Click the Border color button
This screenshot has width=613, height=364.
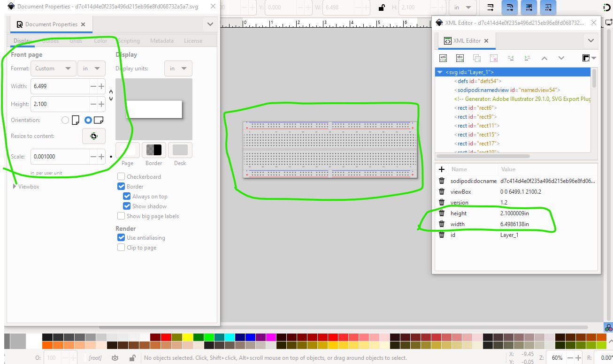(x=154, y=150)
